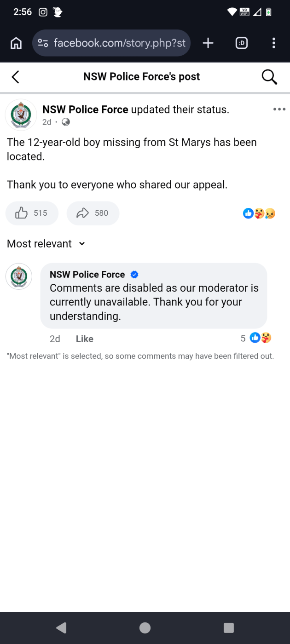Screen dimensions: 290x644
Task: Open Facebook search magnifier icon
Action: pos(269,77)
